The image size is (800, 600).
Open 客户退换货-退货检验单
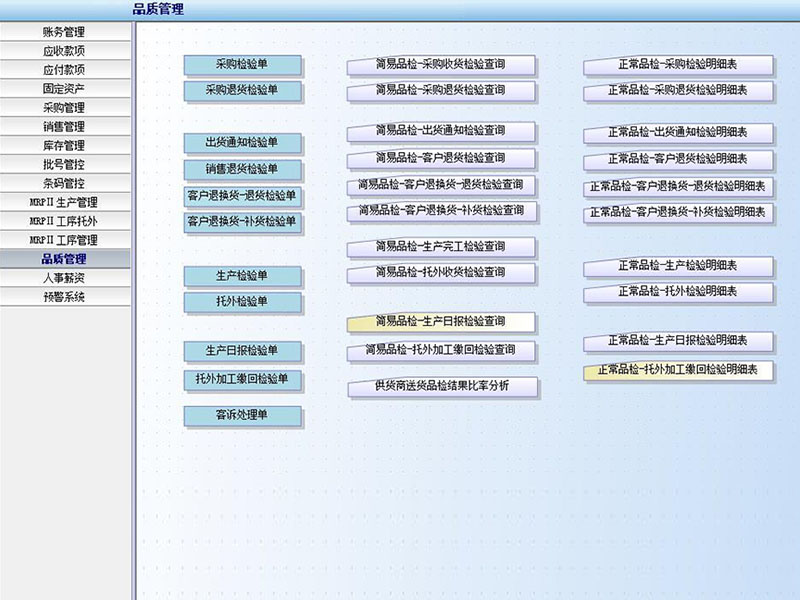242,196
